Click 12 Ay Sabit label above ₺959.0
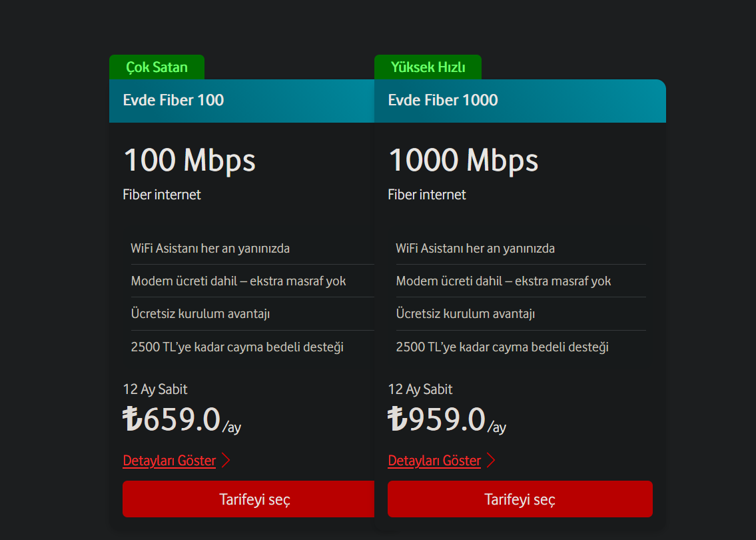Screen dimensions: 756x540 (x=420, y=389)
